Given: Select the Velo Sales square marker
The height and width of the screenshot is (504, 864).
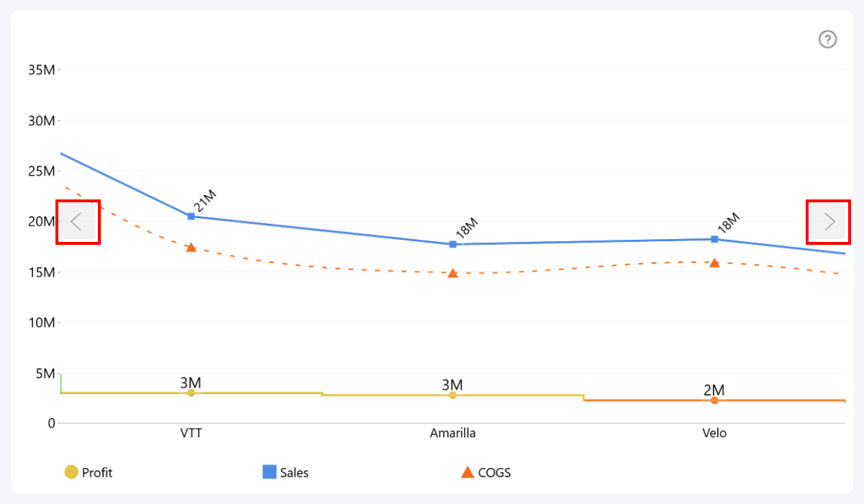Looking at the screenshot, I should (714, 239).
